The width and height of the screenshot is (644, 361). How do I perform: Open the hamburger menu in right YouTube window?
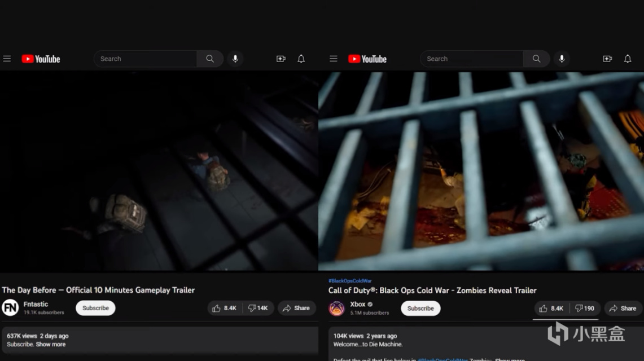pos(334,59)
